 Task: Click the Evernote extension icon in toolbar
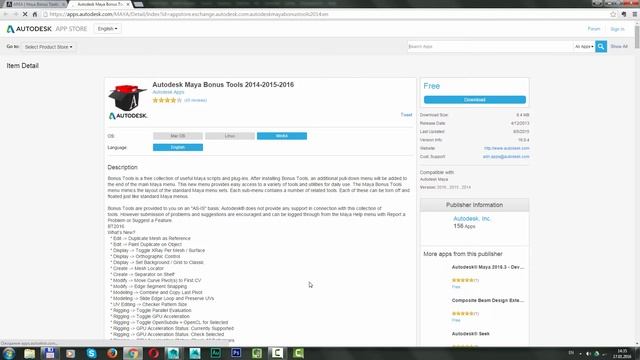(x=624, y=14)
